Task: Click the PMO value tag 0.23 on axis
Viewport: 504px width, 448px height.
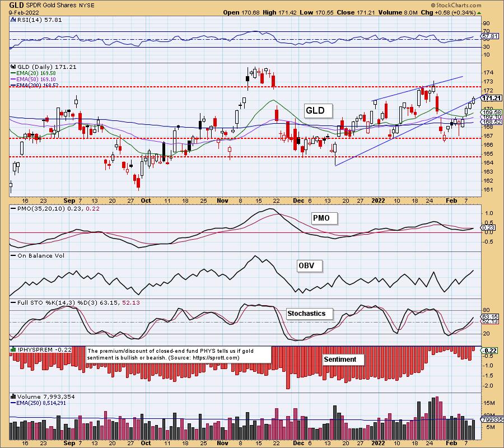Action: coord(489,227)
